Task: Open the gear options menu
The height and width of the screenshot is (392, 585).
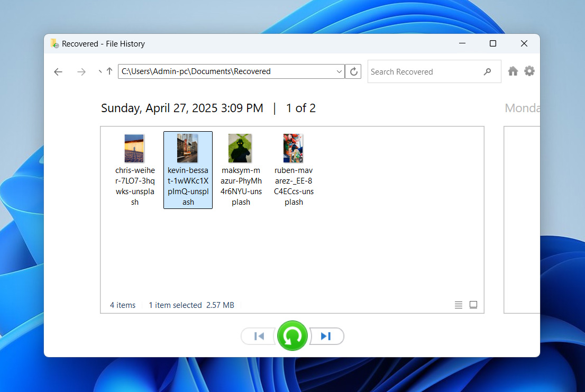Action: coord(529,71)
